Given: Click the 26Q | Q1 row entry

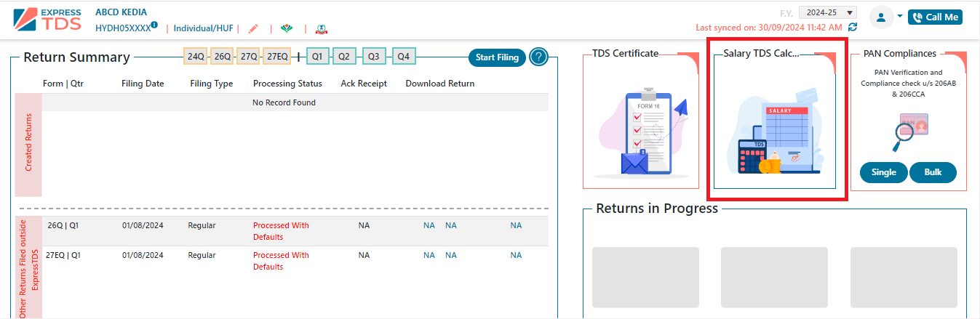Looking at the screenshot, I should tap(63, 225).
